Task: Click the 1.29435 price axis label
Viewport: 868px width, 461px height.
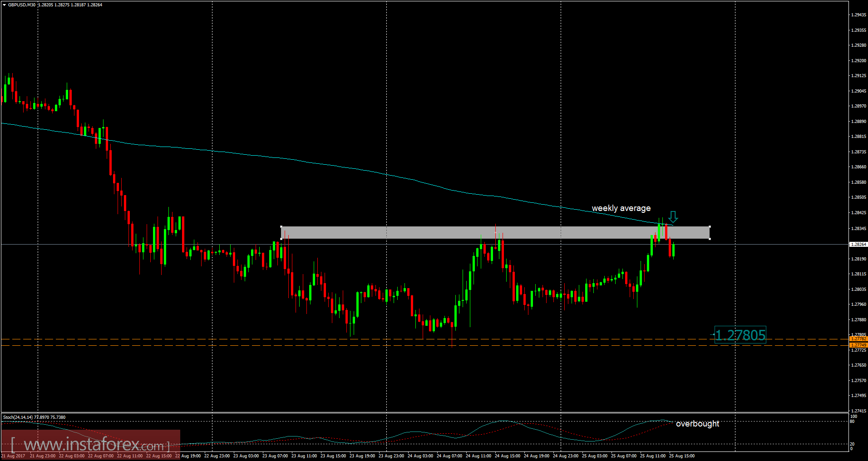Action: coord(858,15)
